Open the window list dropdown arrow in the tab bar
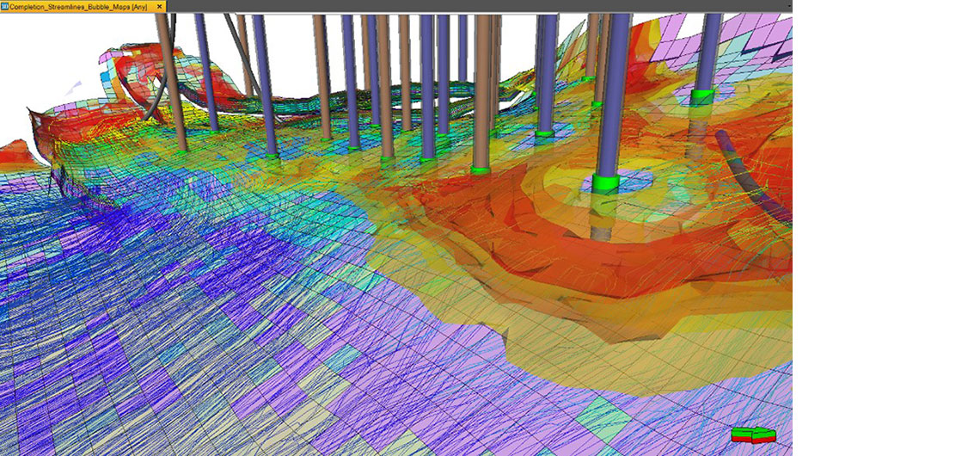Screen dimensions: 980x456 click(789, 6)
